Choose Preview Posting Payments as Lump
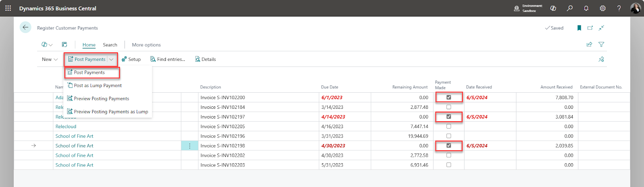Viewport: 644px width, 187px height. click(x=107, y=112)
